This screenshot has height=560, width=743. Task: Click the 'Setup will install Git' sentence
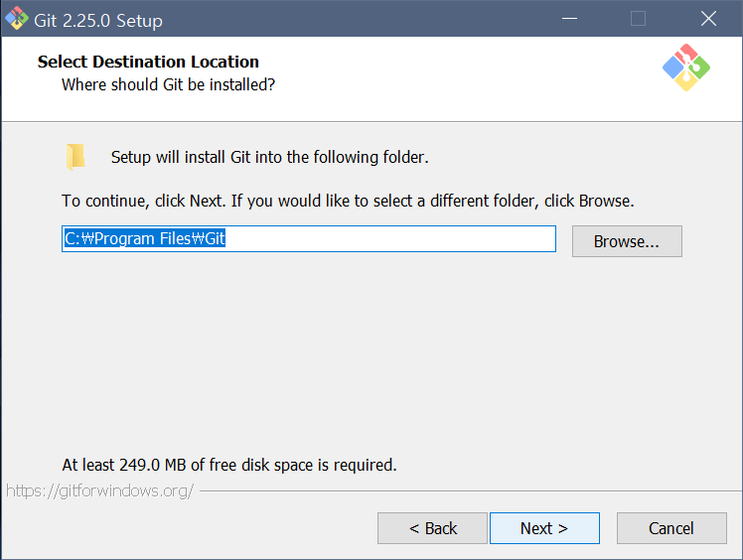pyautogui.click(x=269, y=157)
